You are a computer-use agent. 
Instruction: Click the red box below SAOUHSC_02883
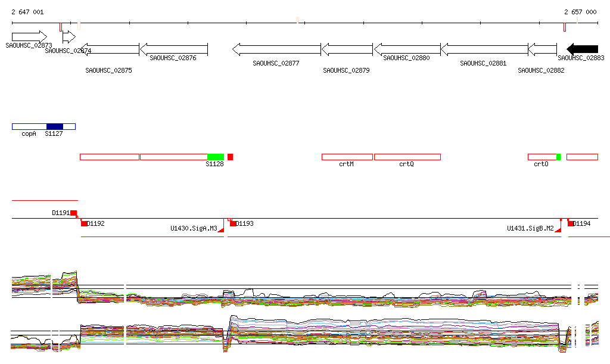pos(583,157)
